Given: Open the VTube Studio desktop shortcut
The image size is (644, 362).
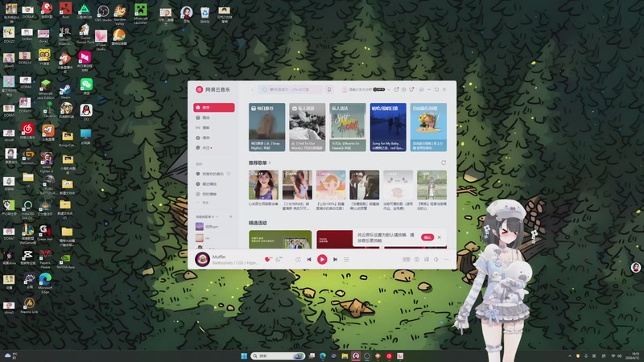Looking at the screenshot, I should (x=101, y=39).
